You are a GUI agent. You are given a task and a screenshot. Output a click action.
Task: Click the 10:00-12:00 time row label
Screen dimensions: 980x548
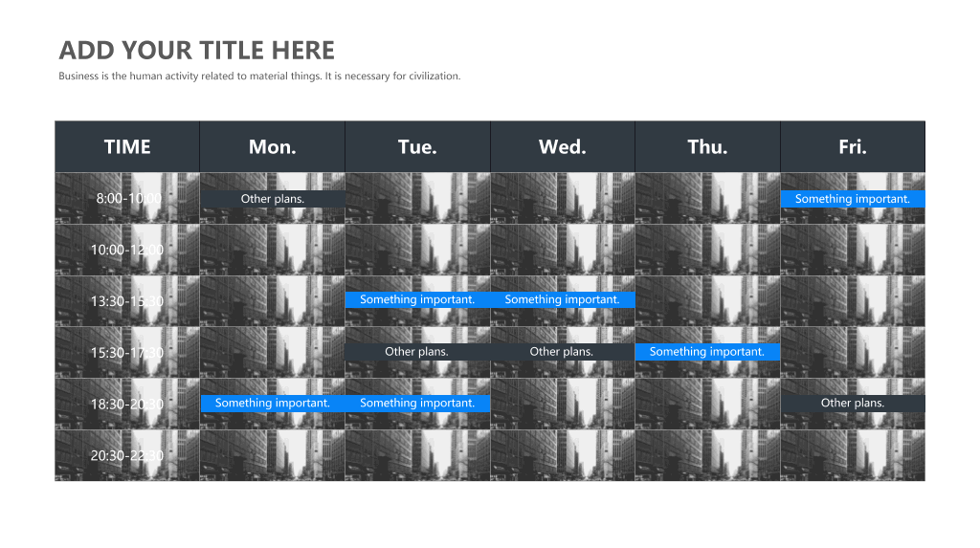(x=127, y=250)
